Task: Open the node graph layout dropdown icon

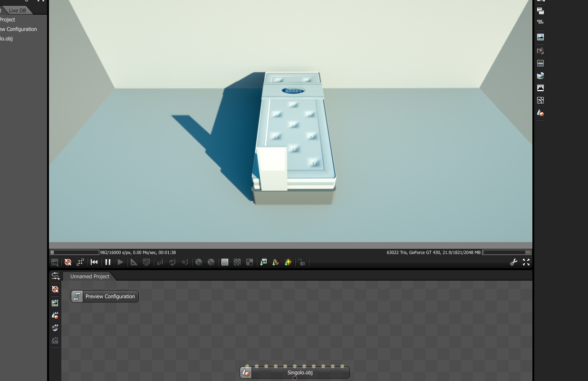Action: pos(55,276)
